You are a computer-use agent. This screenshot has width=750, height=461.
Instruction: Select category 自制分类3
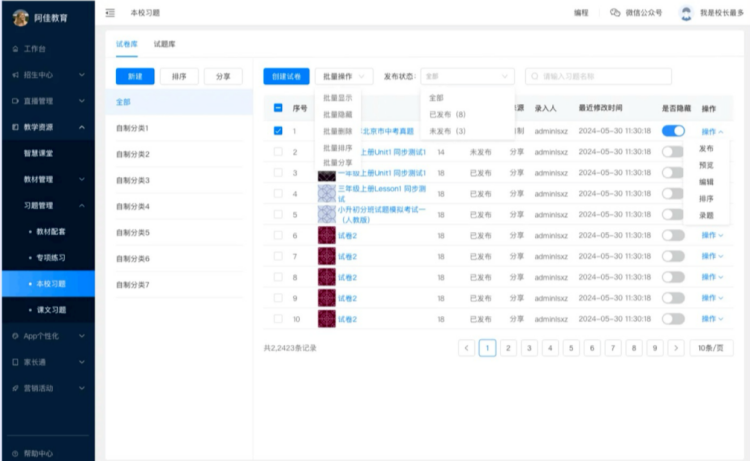[132, 180]
